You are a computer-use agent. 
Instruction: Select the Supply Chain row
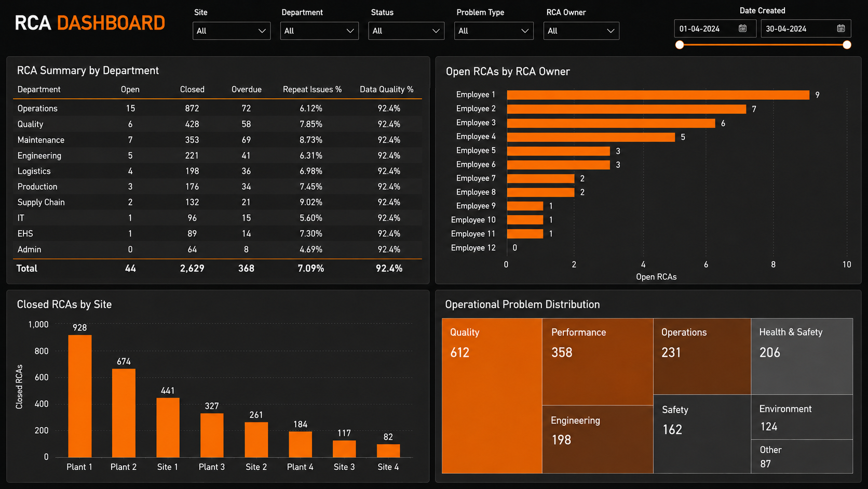click(218, 202)
